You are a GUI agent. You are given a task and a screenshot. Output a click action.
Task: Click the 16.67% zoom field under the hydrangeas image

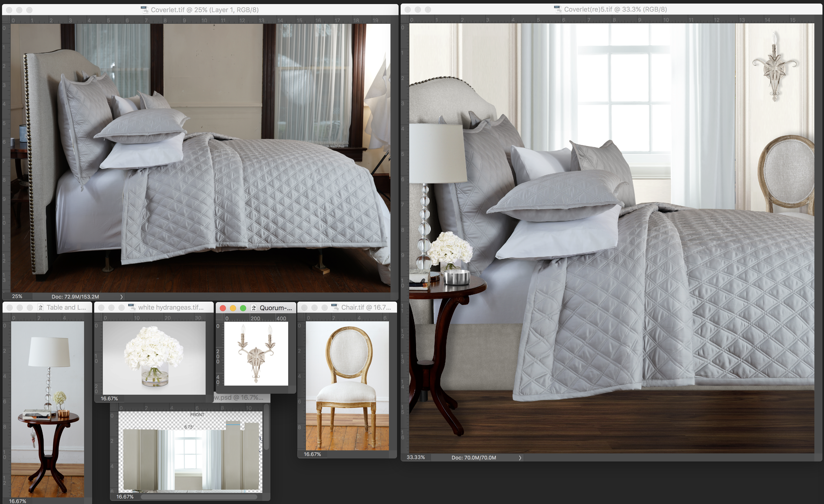click(109, 398)
